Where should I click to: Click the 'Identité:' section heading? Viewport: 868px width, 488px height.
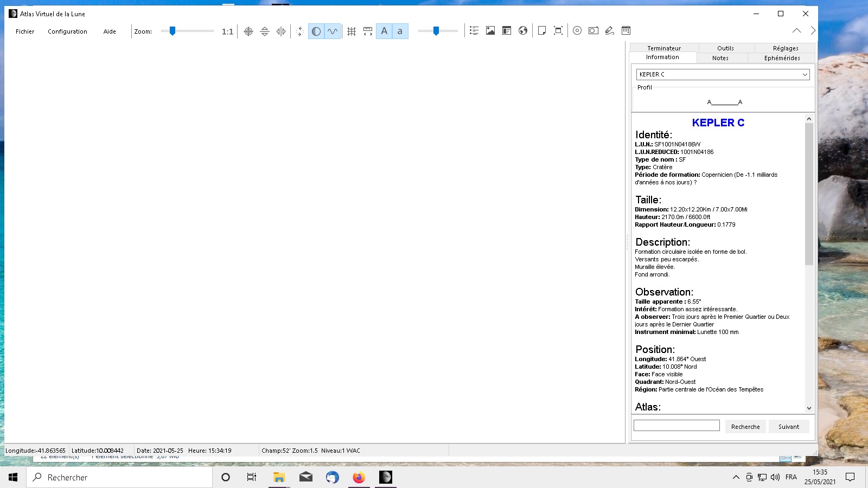pos(654,135)
